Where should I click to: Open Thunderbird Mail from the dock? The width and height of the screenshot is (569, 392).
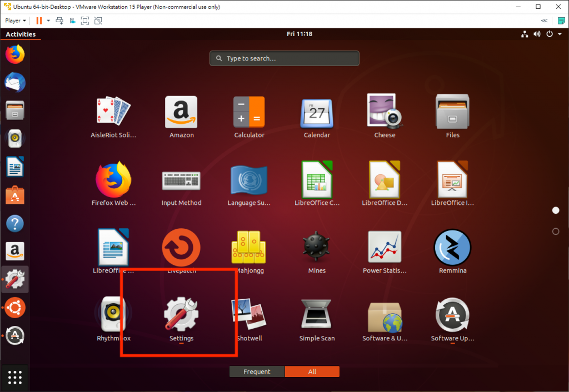pos(15,82)
